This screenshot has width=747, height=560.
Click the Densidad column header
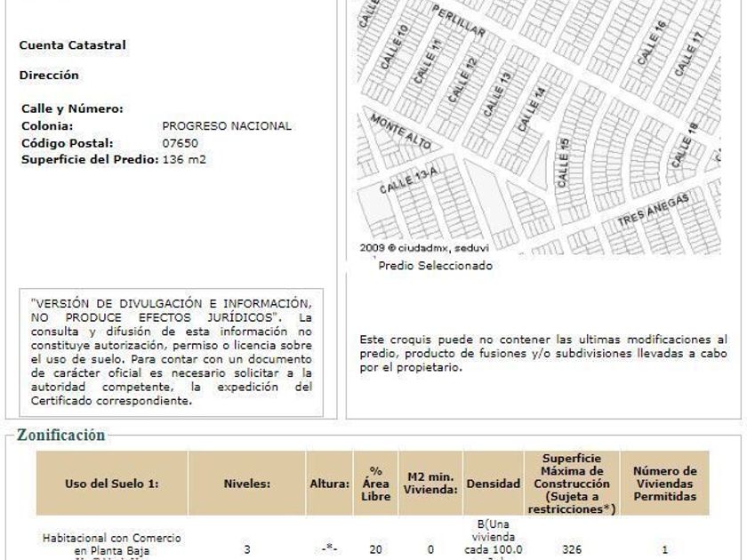pos(493,484)
